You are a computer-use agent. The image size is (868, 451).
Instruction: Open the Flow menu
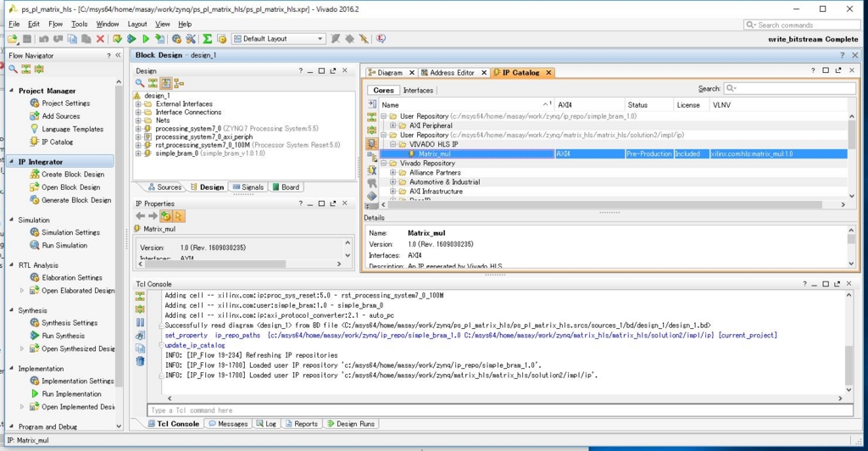coord(55,25)
